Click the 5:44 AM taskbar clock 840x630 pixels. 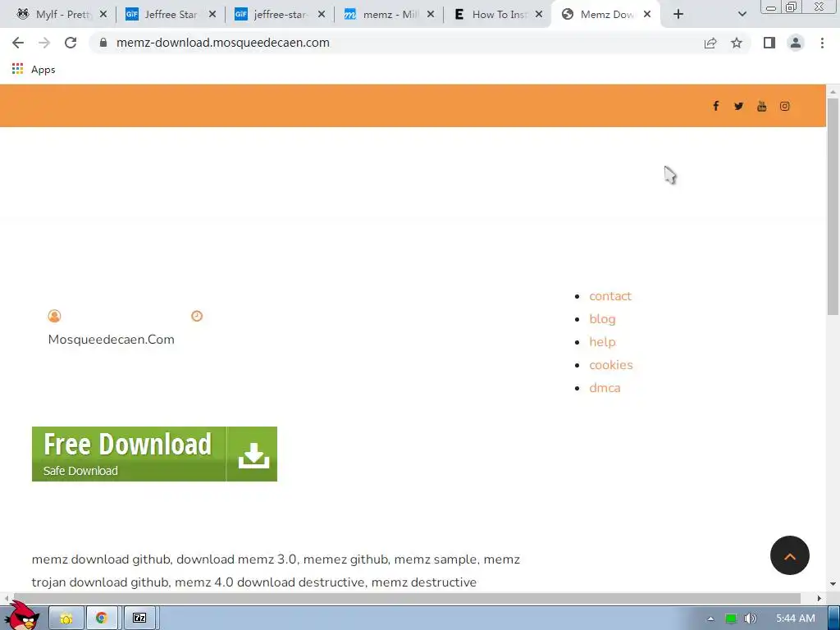796,619
